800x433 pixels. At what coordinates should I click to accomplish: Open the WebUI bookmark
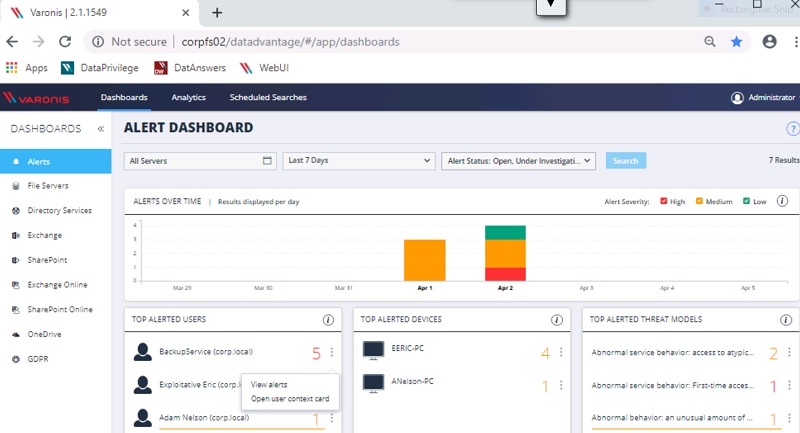pos(264,68)
